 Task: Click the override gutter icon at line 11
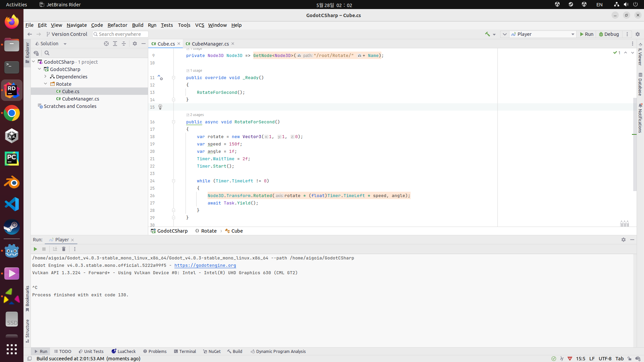pos(160,78)
